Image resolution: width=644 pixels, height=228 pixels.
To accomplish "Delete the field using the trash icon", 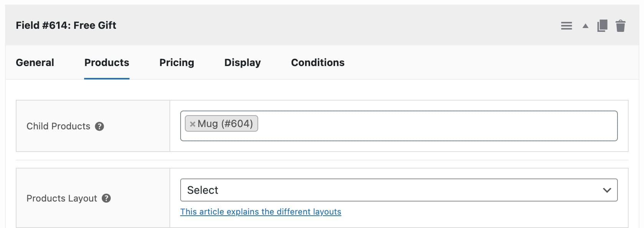I will (x=621, y=25).
